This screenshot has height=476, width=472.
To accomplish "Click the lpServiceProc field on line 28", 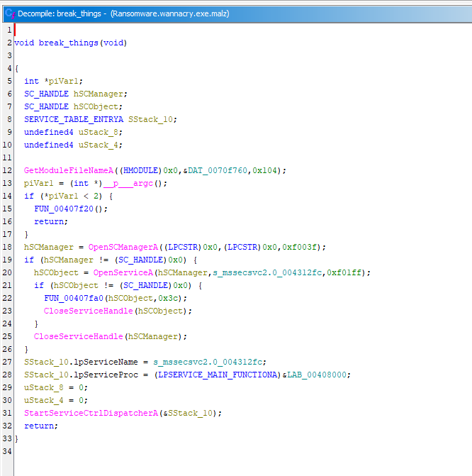I will (x=106, y=375).
